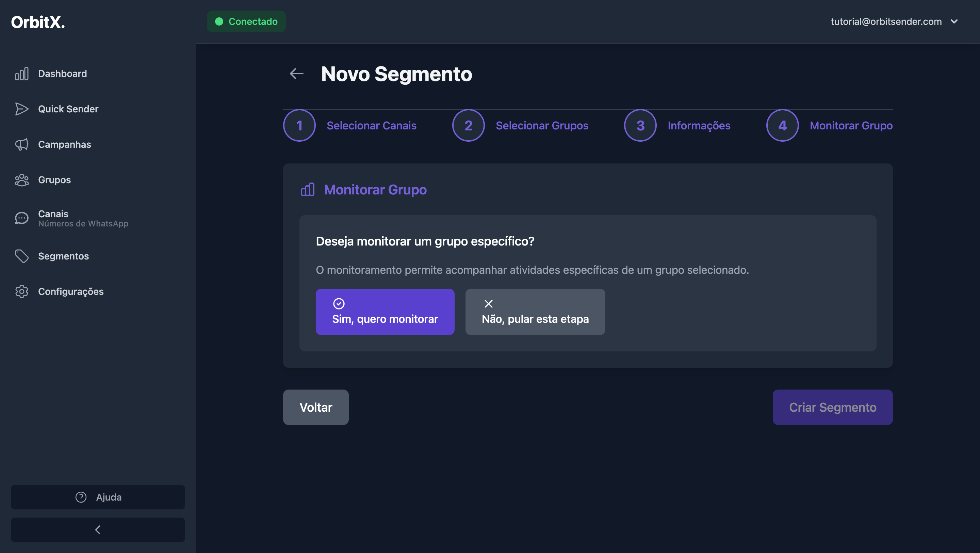Select the Segmentos tag icon
The width and height of the screenshot is (980, 553).
click(22, 256)
